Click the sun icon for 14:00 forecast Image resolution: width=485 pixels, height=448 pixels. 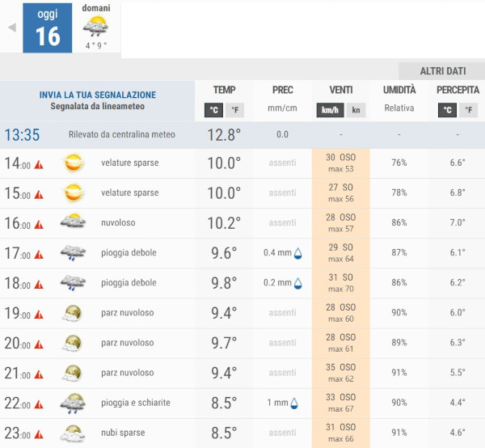pyautogui.click(x=74, y=163)
